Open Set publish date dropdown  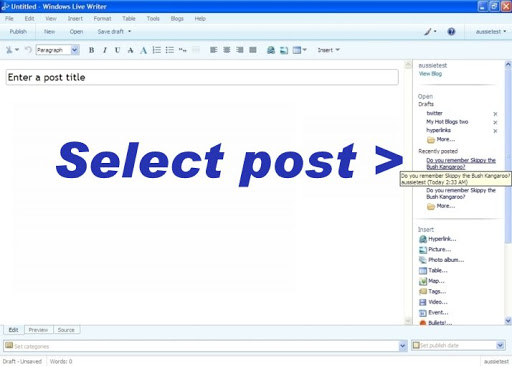500,346
